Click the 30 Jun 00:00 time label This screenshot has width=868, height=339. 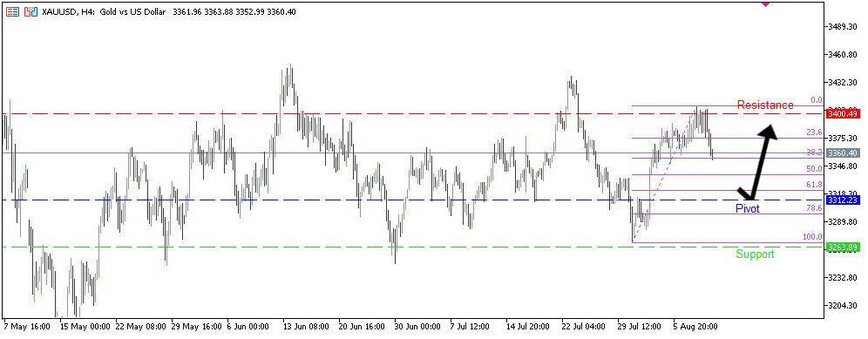(417, 328)
